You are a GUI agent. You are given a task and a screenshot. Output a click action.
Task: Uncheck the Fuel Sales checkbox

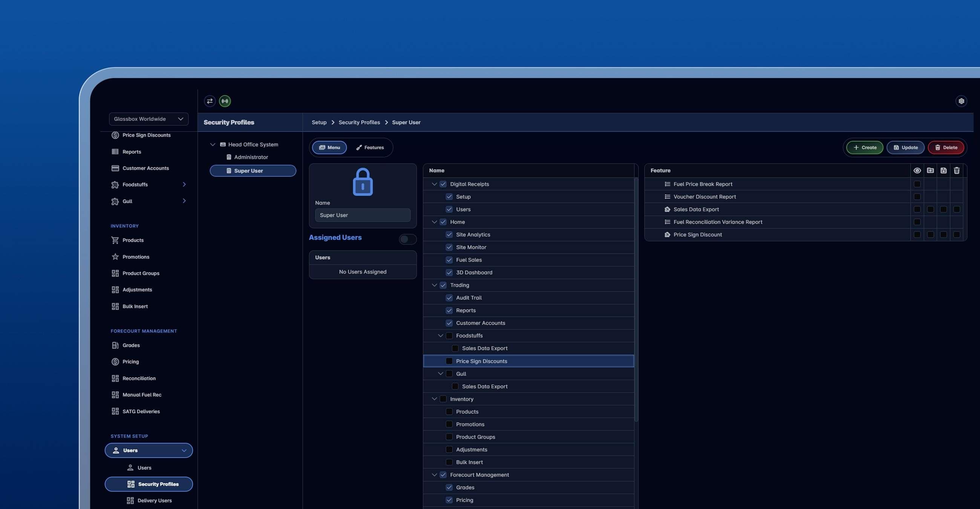[x=449, y=260]
